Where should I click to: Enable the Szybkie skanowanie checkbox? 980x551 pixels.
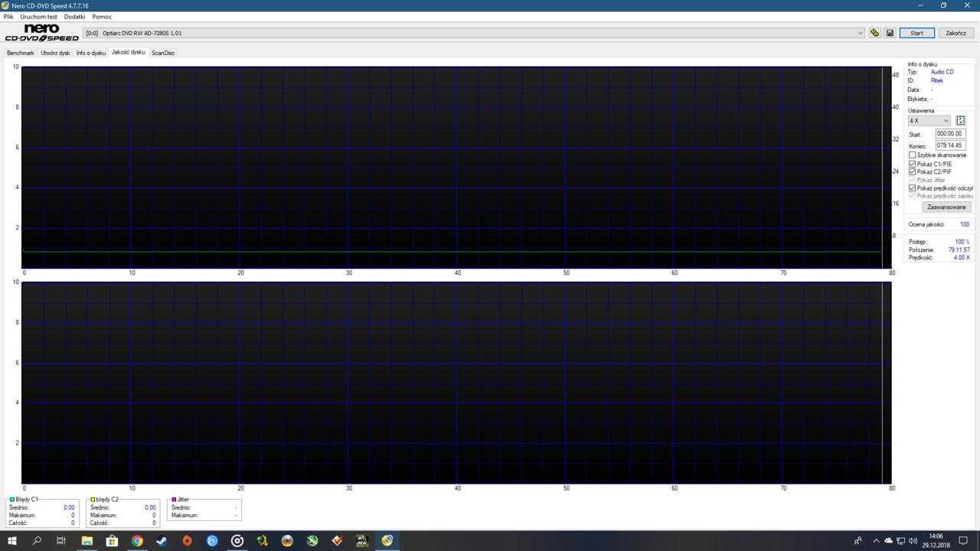pos(912,155)
